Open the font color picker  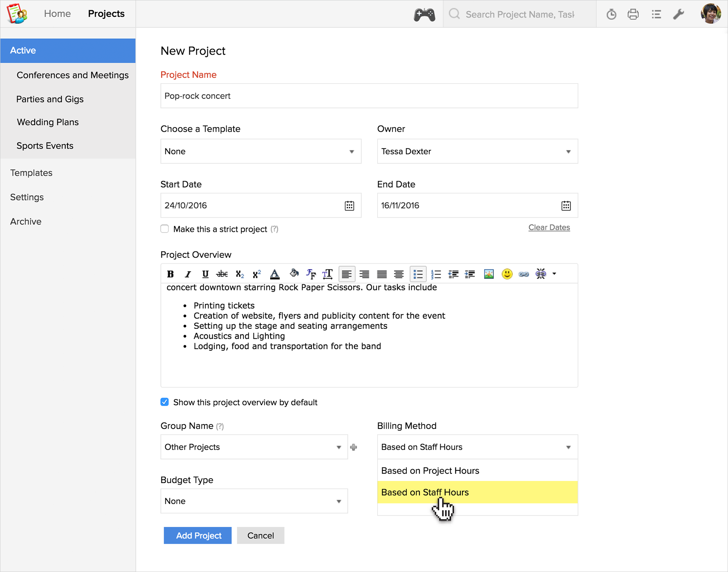coord(275,274)
